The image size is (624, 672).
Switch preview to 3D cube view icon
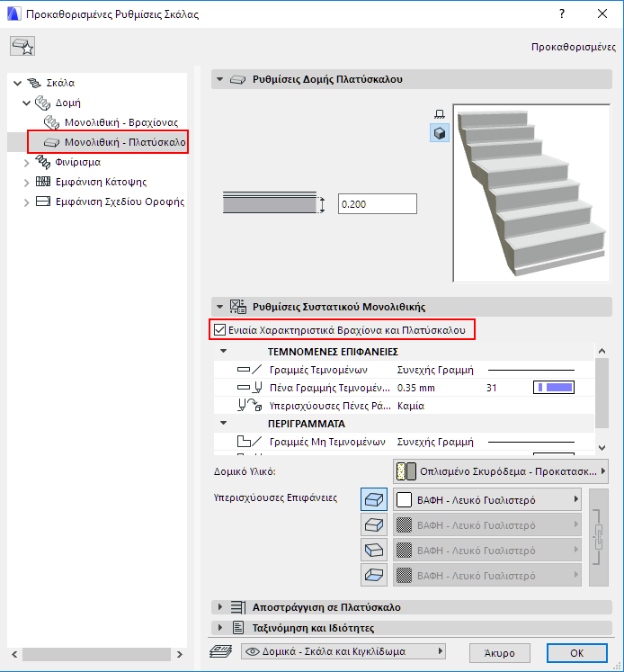point(440,133)
